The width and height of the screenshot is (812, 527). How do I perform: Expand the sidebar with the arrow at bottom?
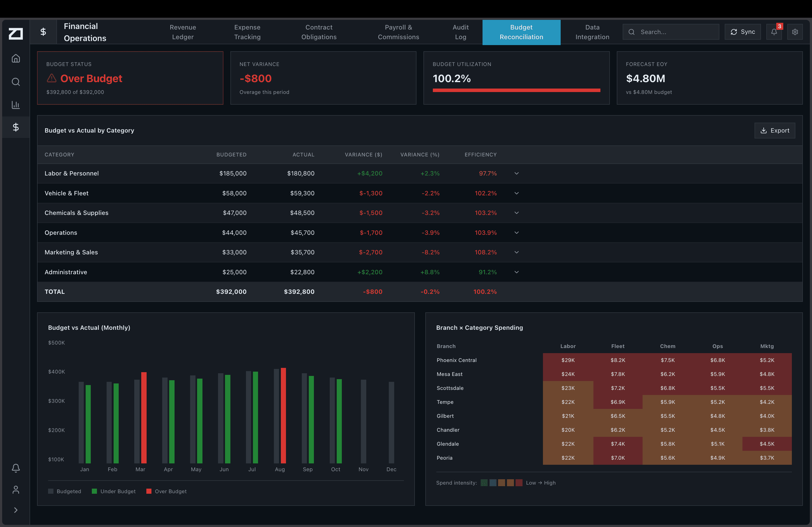pyautogui.click(x=16, y=510)
